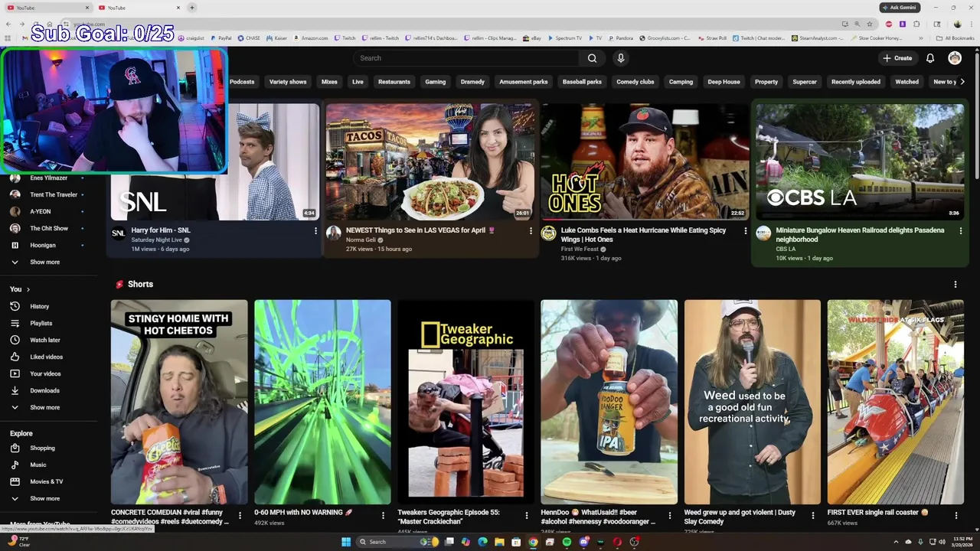Open the Shorts section options menu
Viewport: 980px width, 551px height.
(x=955, y=284)
